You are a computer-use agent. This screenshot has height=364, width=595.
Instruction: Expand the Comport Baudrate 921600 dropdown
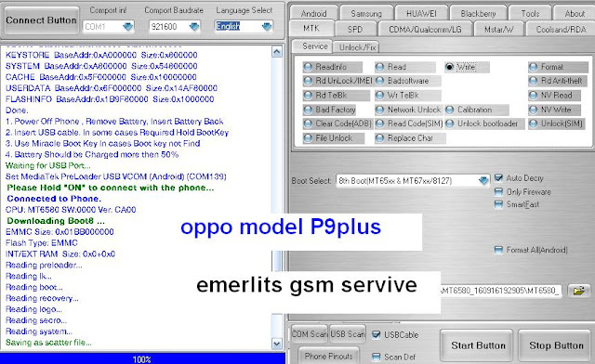tap(194, 27)
